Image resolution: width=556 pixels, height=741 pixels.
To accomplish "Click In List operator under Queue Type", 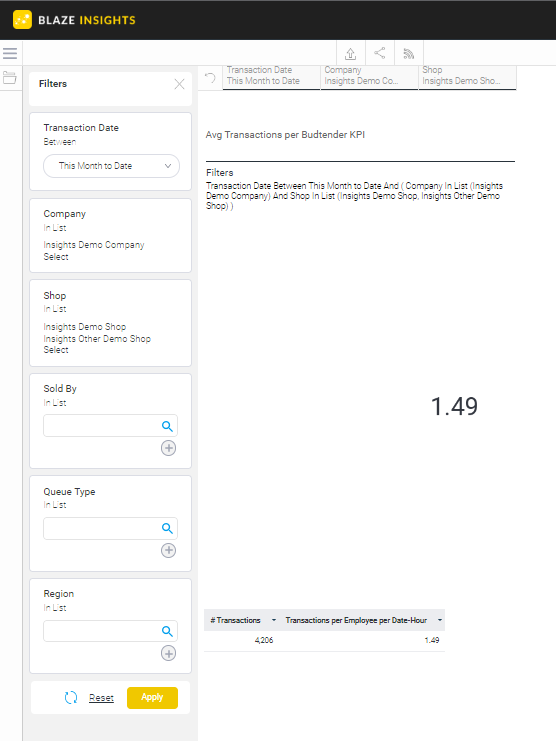I will pyautogui.click(x=55, y=505).
